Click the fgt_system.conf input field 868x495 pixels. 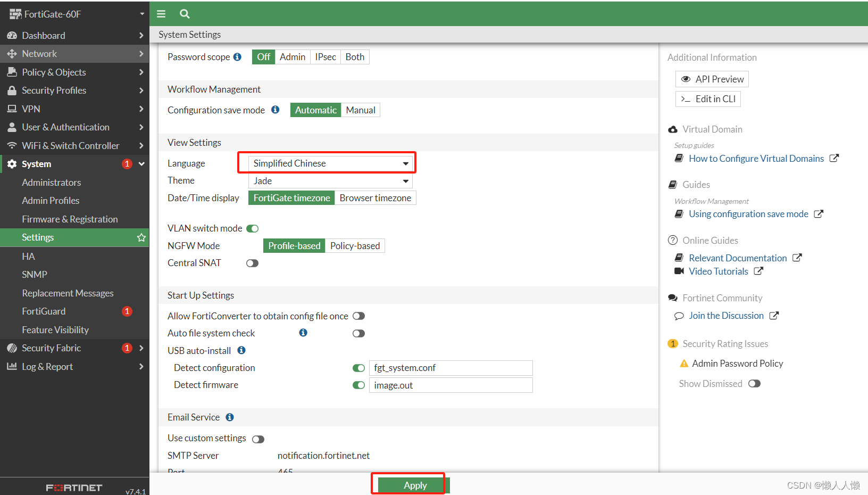click(451, 368)
